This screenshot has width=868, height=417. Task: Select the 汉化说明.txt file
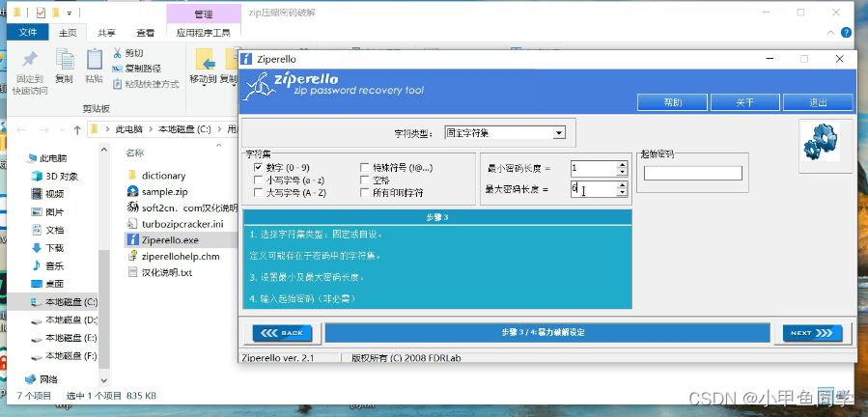[167, 272]
